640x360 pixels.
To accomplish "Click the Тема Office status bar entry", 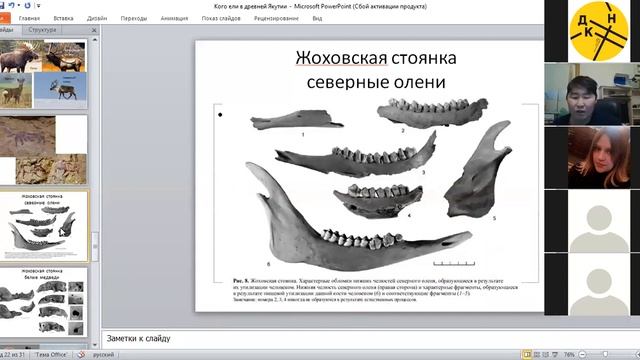I will pyautogui.click(x=51, y=355).
